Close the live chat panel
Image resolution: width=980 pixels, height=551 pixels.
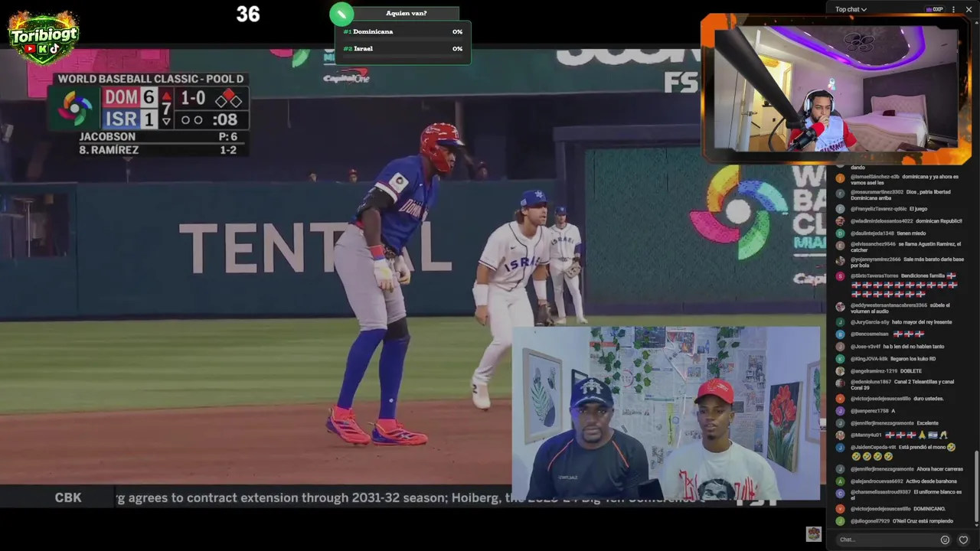(969, 9)
